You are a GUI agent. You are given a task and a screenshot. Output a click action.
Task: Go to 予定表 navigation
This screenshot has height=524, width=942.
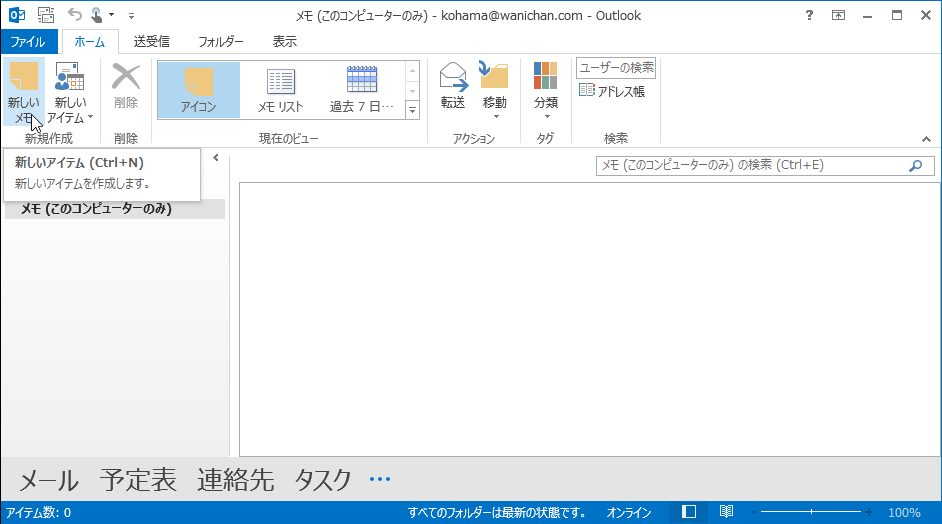pos(139,480)
